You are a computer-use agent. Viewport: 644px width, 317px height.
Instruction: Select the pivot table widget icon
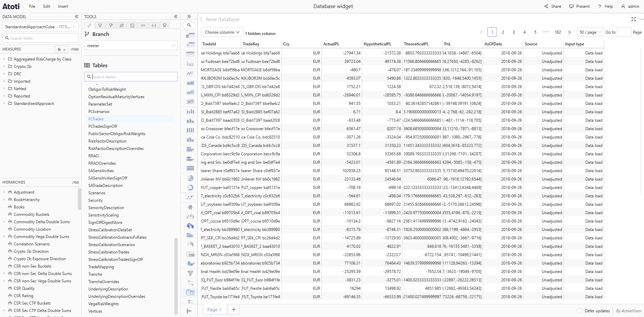[x=190, y=35]
